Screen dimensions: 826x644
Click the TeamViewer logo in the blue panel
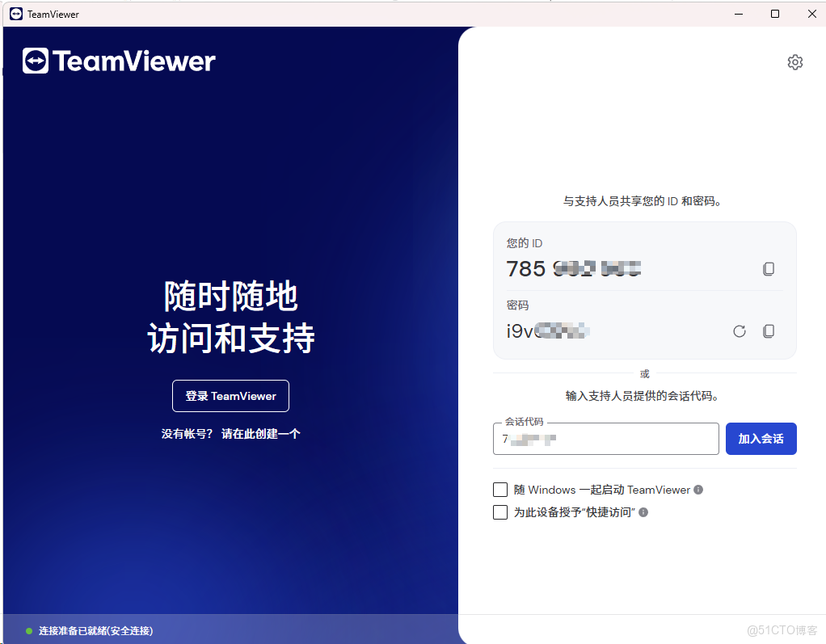pyautogui.click(x=119, y=61)
